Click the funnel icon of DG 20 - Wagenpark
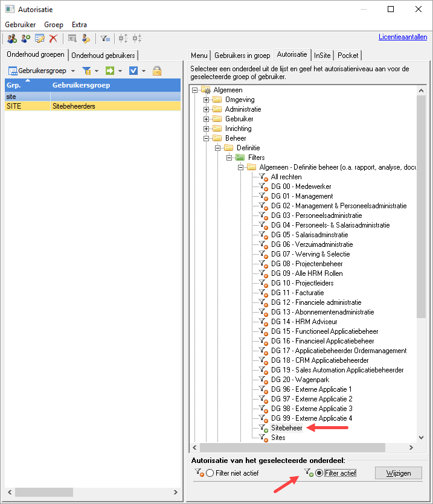The width and height of the screenshot is (433, 504). coord(263,380)
